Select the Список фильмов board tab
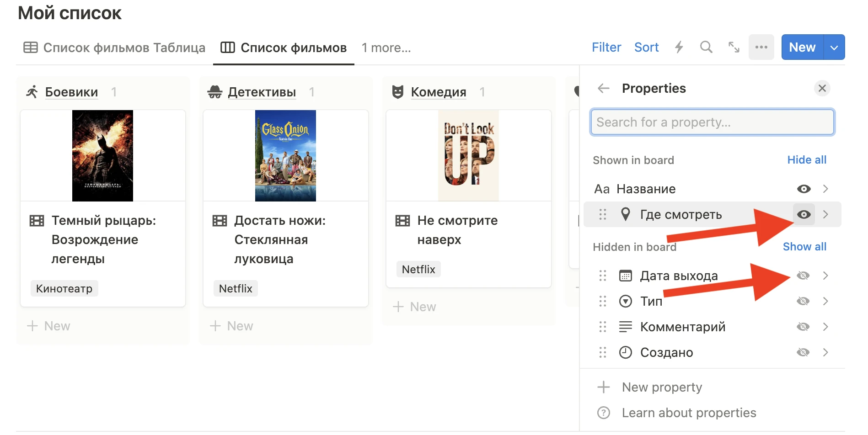The height and width of the screenshot is (435, 868). pos(284,48)
